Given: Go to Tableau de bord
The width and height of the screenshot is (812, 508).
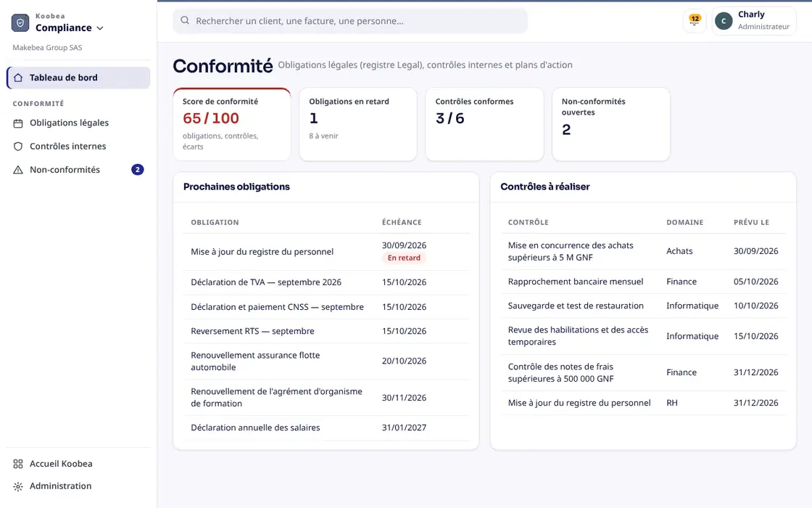Looking at the screenshot, I should click(79, 78).
